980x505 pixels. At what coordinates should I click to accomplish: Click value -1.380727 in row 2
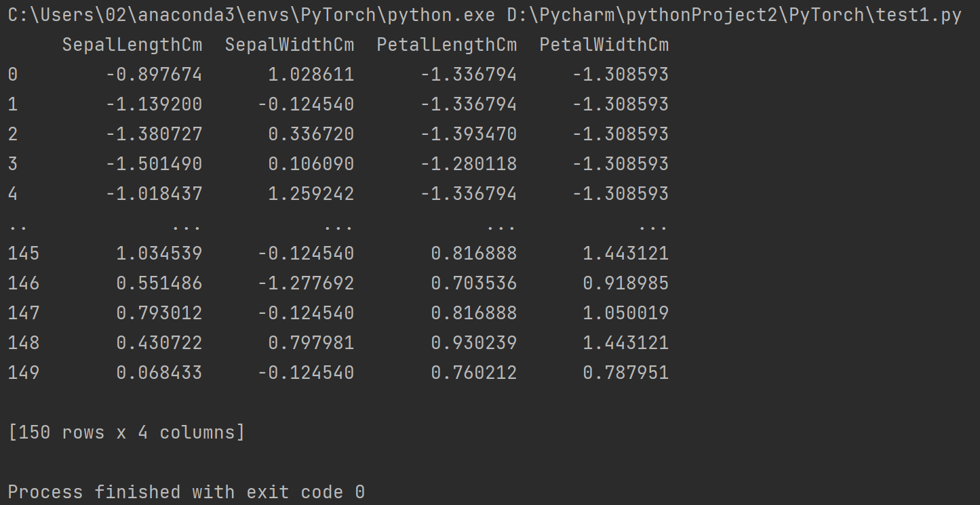click(154, 134)
